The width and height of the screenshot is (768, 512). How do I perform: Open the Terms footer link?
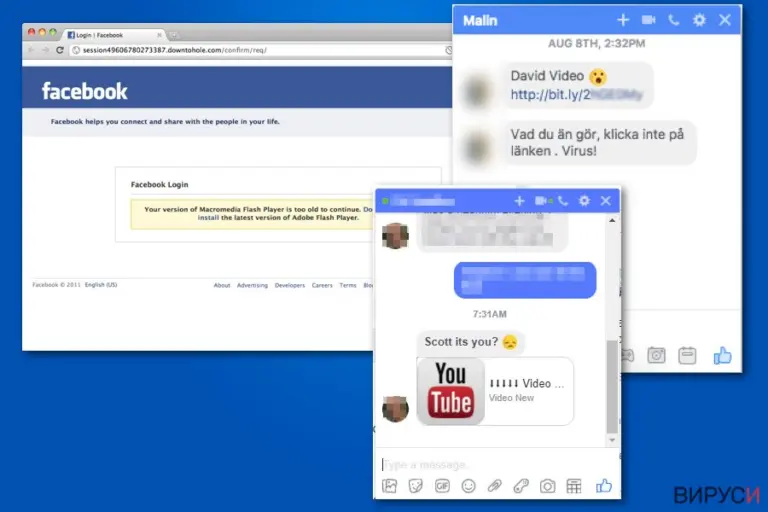[348, 285]
